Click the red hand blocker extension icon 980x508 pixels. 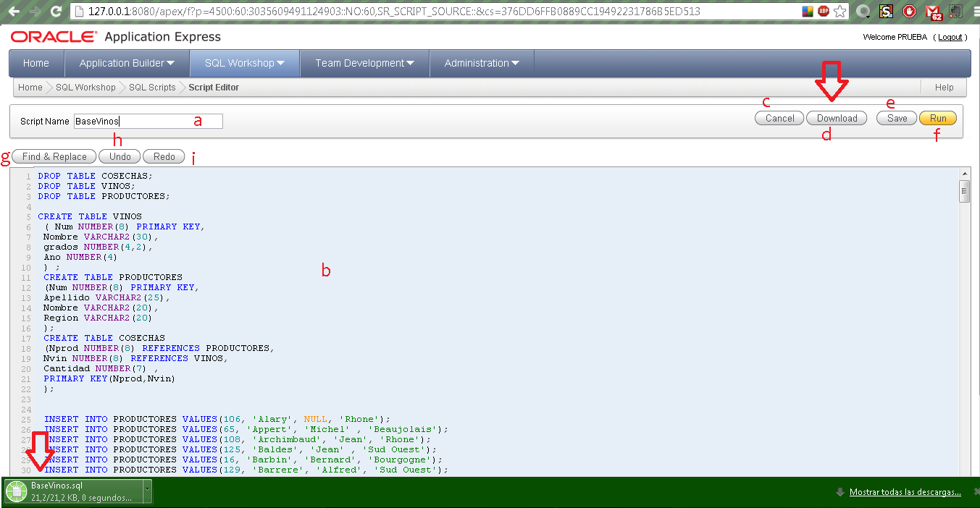910,12
